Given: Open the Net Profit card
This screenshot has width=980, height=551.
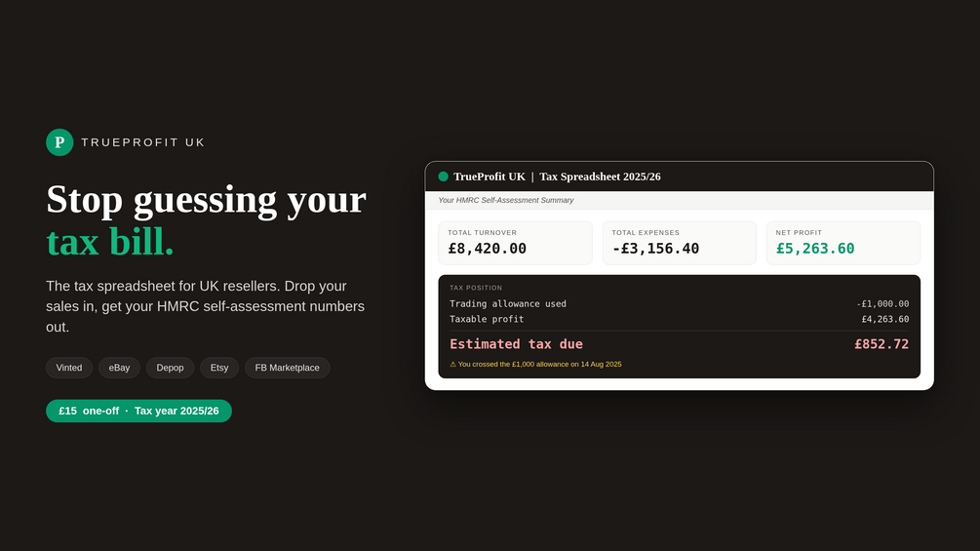Looking at the screenshot, I should click(x=843, y=243).
